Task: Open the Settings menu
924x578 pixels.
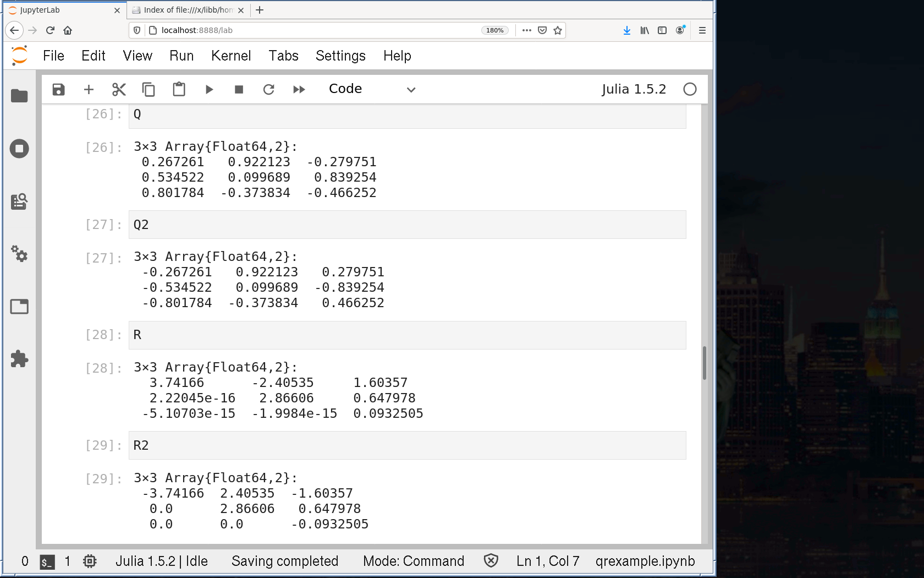Action: pyautogui.click(x=340, y=56)
